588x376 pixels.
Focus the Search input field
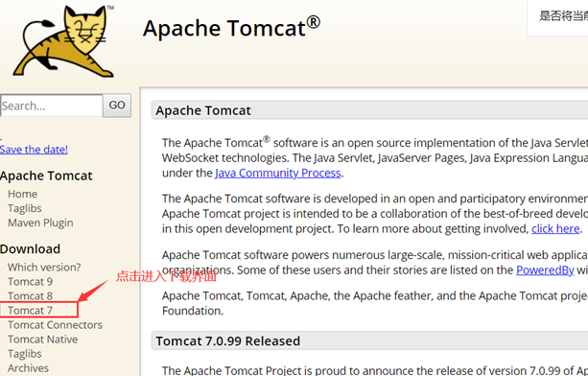(x=52, y=106)
